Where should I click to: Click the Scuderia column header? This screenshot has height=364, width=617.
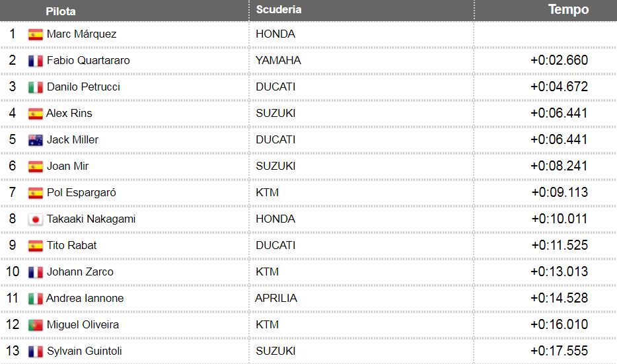[279, 10]
